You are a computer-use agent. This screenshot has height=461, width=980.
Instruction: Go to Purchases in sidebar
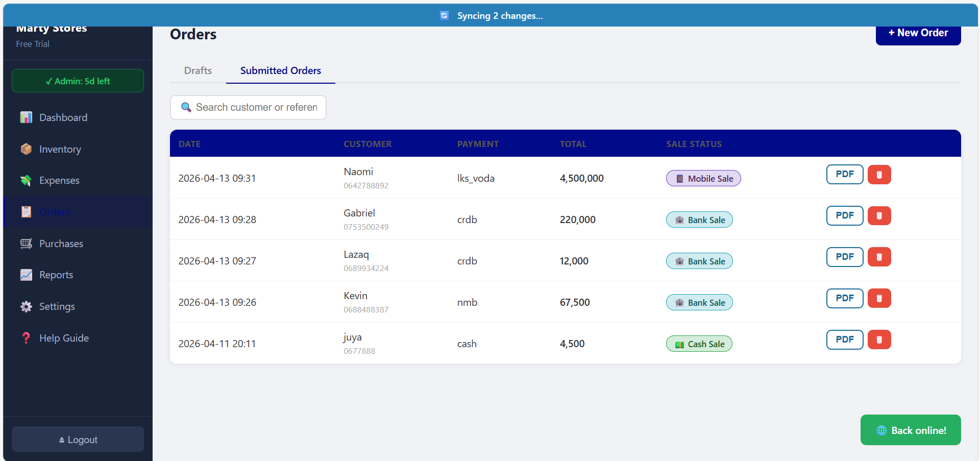coord(61,244)
